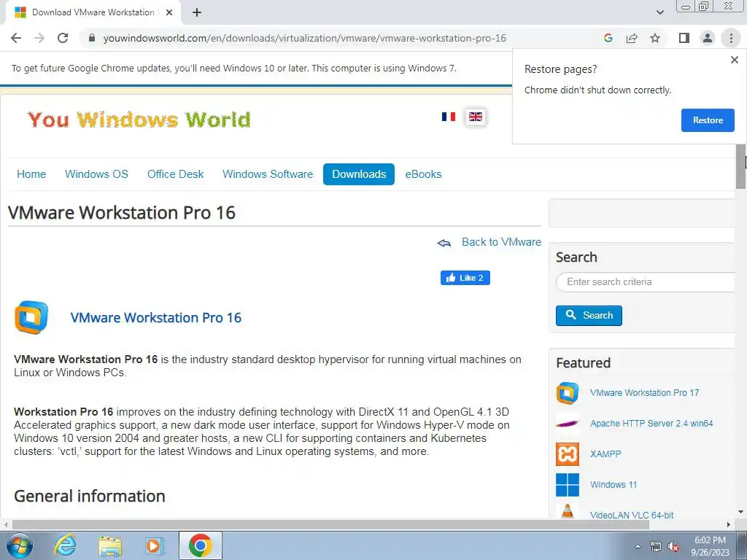Launch Internet Explorer from taskbar
Screen dimensions: 747x560
(65, 545)
